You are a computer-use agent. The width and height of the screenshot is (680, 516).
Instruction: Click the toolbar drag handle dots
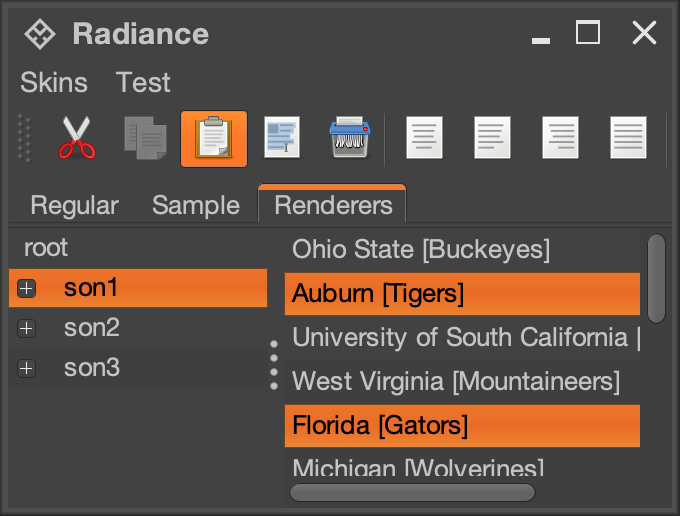tap(24, 138)
